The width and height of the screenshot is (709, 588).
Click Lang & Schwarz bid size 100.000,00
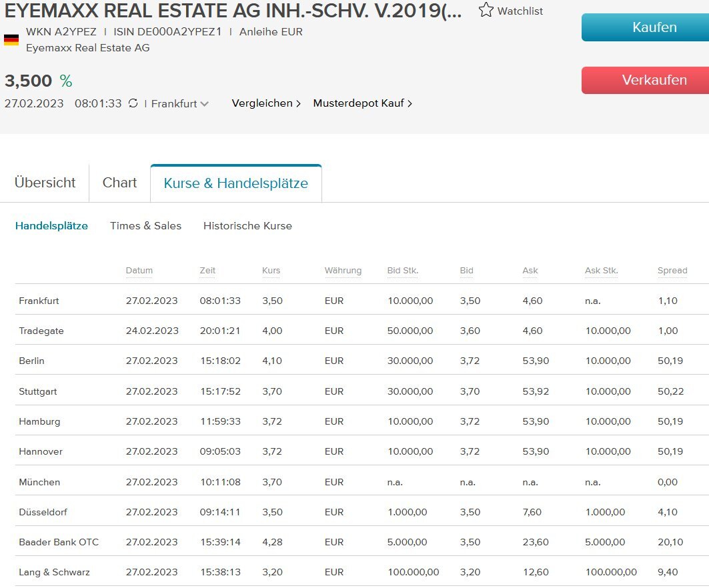tap(414, 572)
